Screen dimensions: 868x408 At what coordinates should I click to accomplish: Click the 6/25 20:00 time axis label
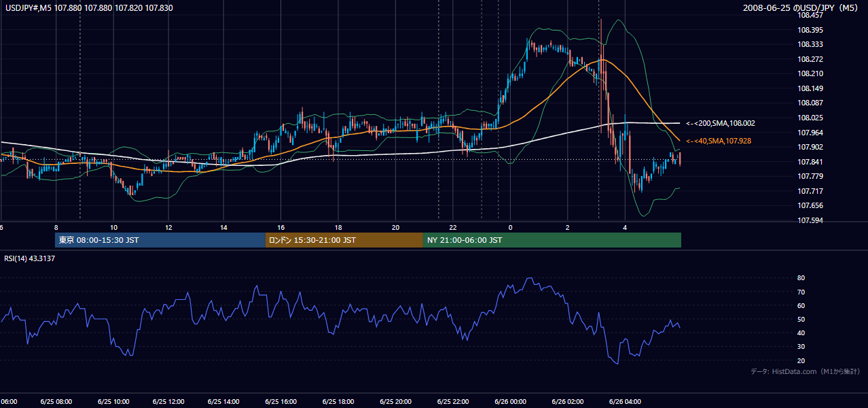pyautogui.click(x=395, y=402)
